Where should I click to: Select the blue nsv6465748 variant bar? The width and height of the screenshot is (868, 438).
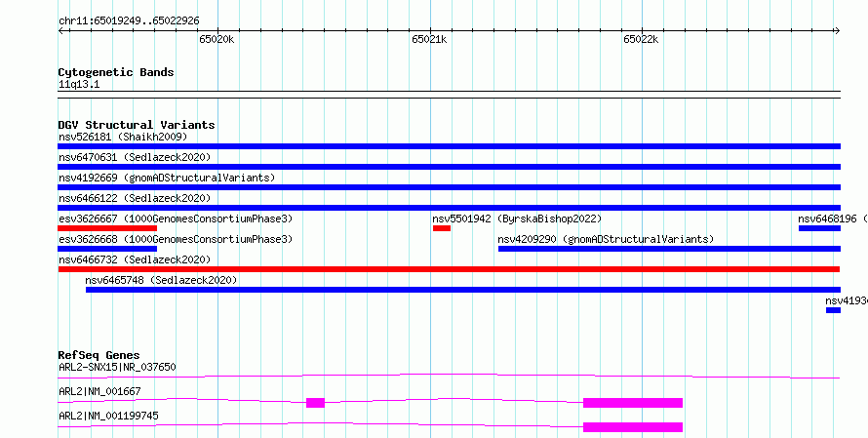(463, 290)
